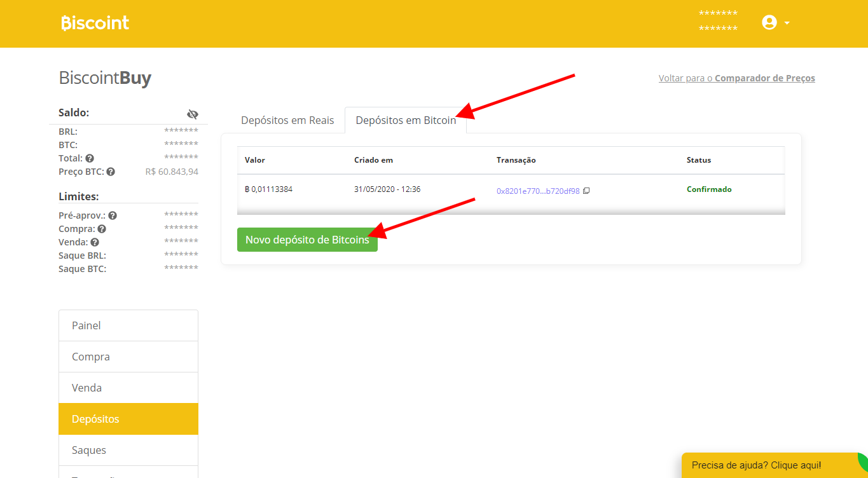Open Painel in sidebar menu

click(128, 325)
